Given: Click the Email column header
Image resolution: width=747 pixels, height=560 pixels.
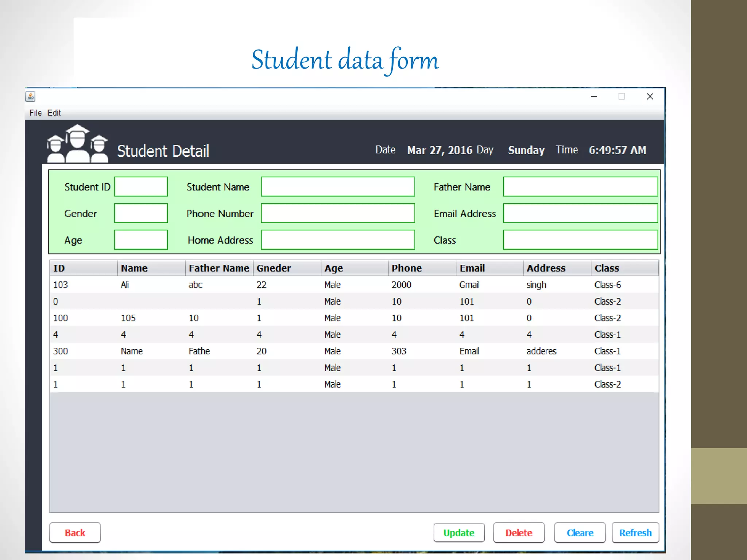Looking at the screenshot, I should click(x=489, y=268).
